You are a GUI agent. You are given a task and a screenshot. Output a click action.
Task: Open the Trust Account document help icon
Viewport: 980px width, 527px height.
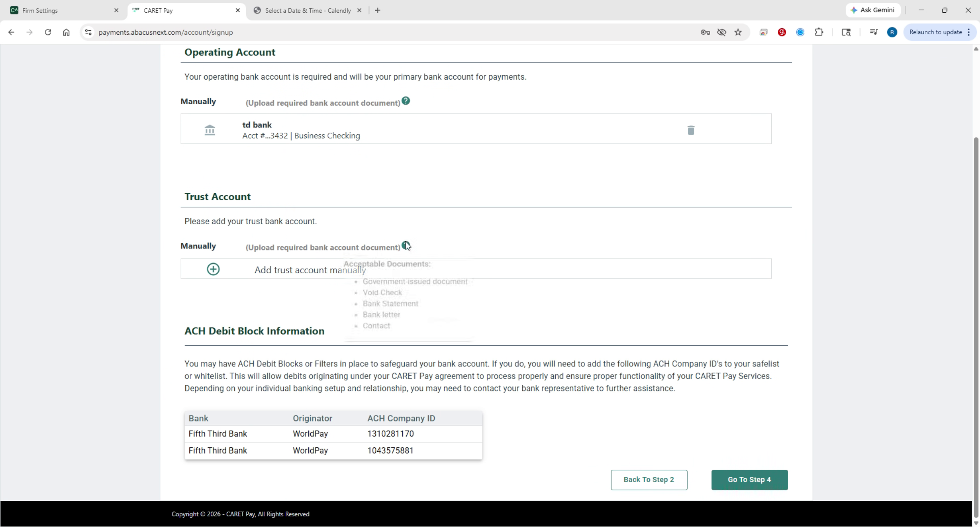pos(405,245)
